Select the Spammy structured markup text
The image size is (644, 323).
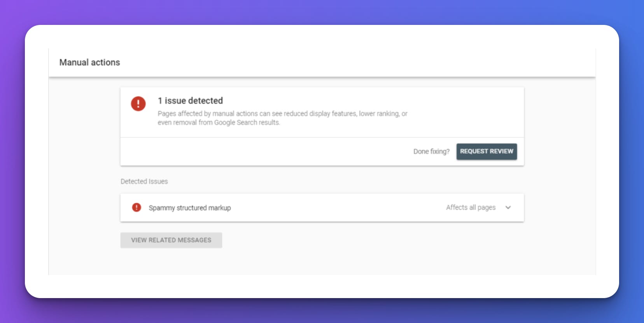[x=190, y=208]
